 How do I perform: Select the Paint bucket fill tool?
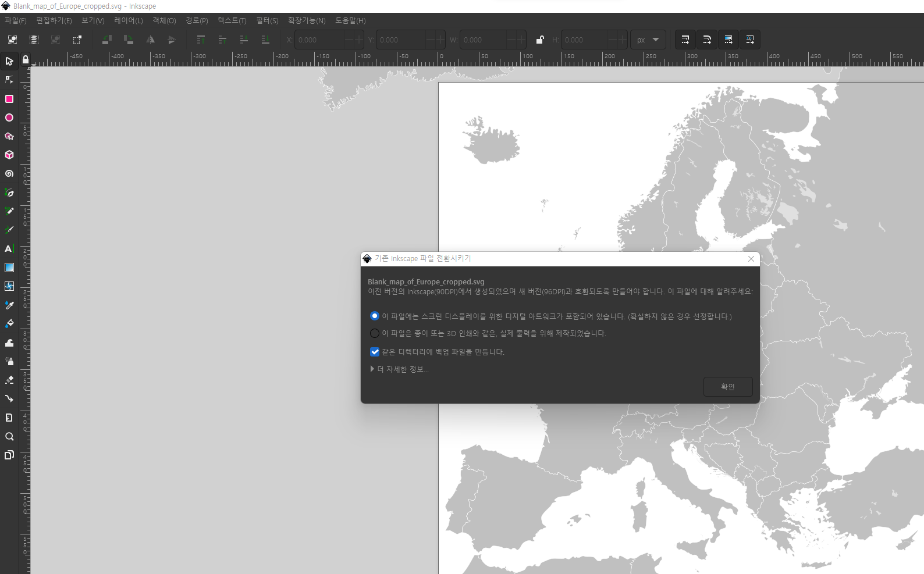coord(9,323)
